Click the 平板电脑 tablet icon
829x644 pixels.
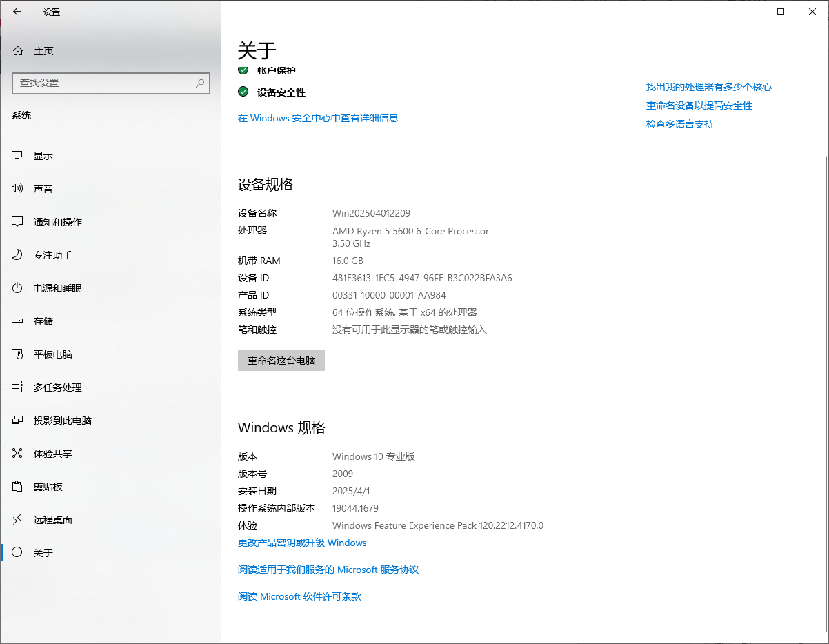[18, 354]
